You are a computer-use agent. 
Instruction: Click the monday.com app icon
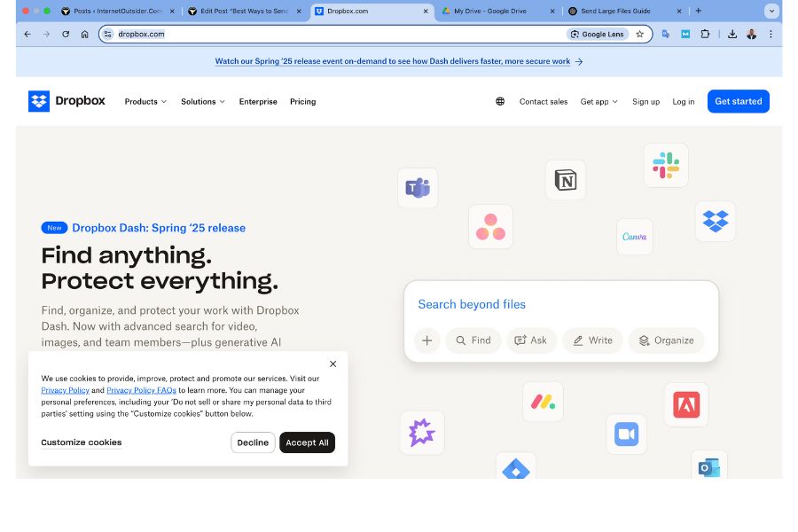tap(543, 402)
